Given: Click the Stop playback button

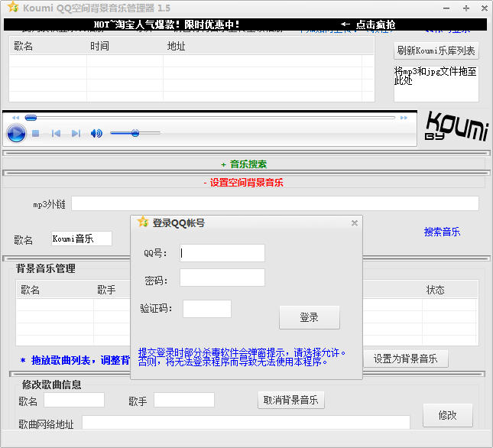Looking at the screenshot, I should pos(35,134).
